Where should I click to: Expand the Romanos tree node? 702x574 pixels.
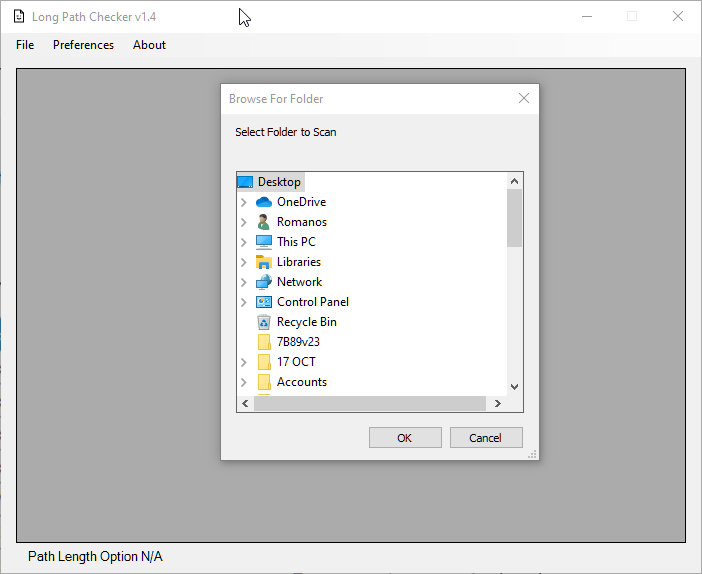point(244,222)
